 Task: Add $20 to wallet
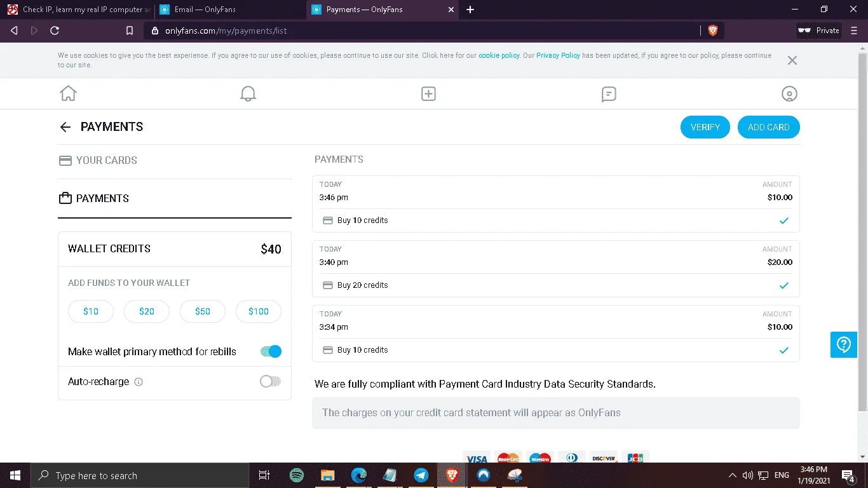click(x=147, y=311)
